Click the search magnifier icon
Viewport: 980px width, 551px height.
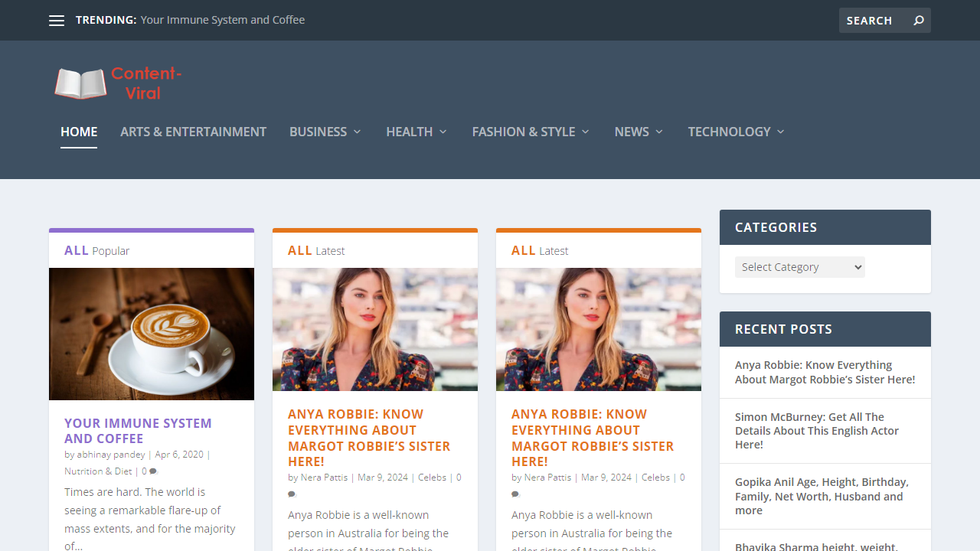[918, 21]
